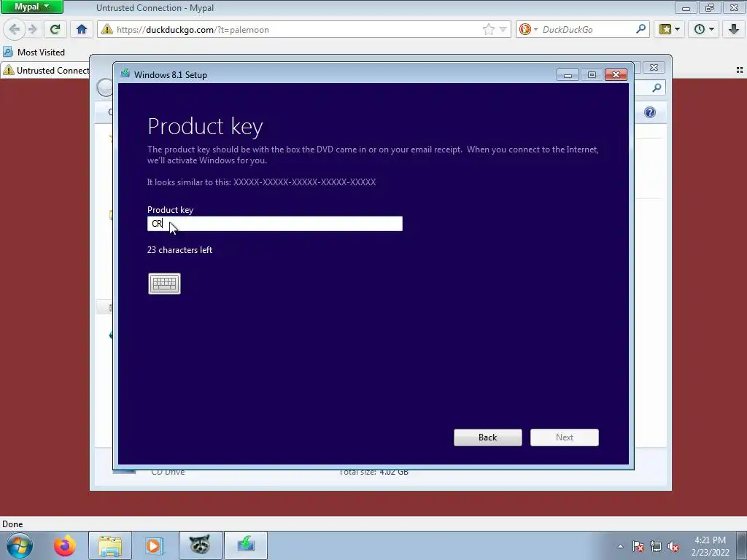Open the Mypal application menu
Image resolution: width=747 pixels, height=560 pixels.
coord(31,7)
